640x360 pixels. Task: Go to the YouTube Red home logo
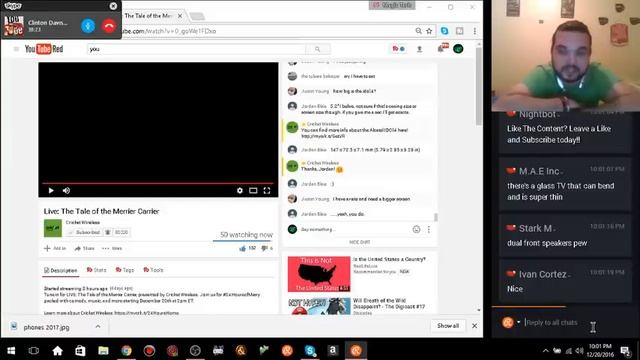click(x=44, y=49)
